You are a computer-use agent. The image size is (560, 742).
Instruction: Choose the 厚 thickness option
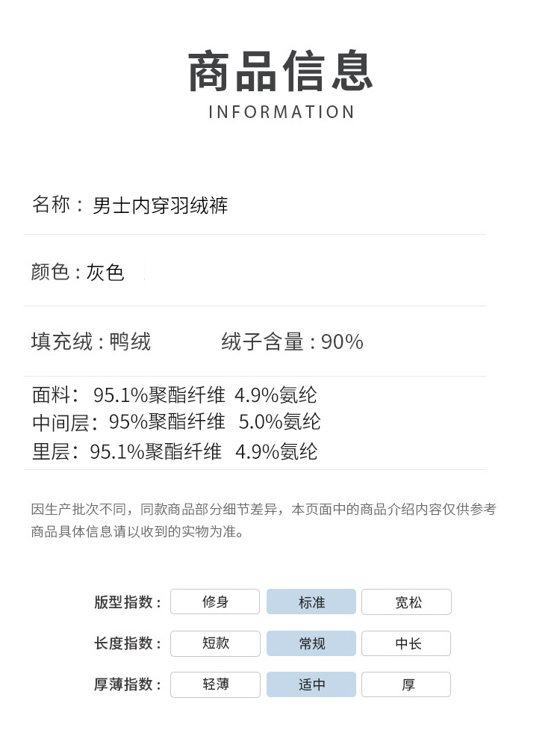[407, 684]
